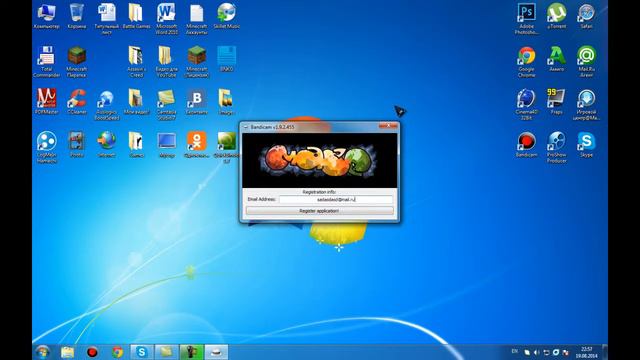Launch Adobe Photoshop shortcut

click(527, 19)
